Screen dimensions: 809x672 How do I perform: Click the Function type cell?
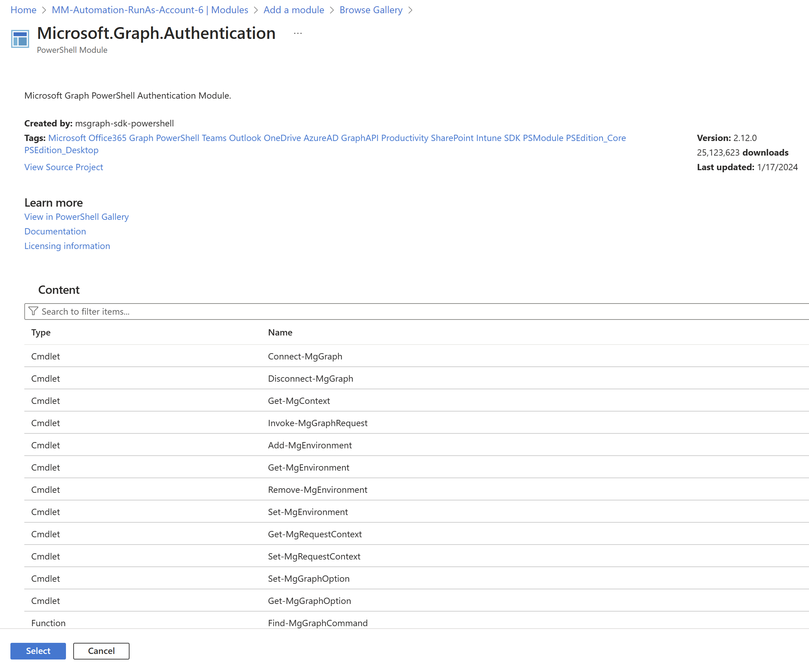click(48, 623)
